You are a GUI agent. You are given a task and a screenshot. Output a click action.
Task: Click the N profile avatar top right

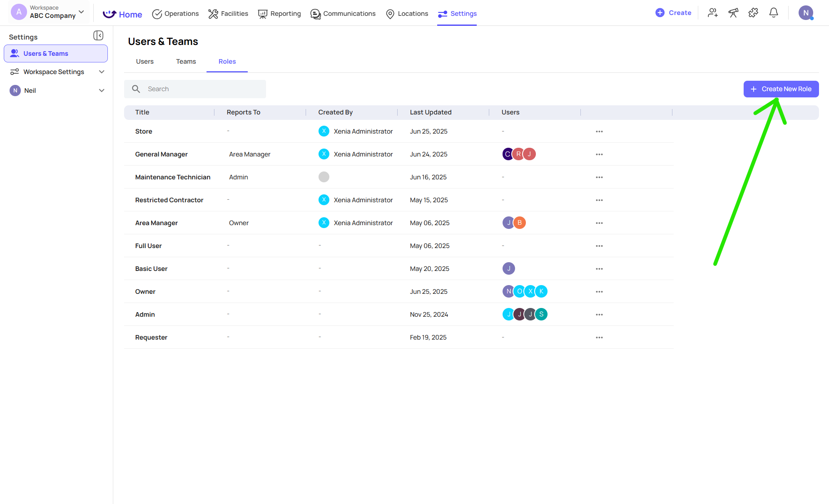pyautogui.click(x=806, y=13)
